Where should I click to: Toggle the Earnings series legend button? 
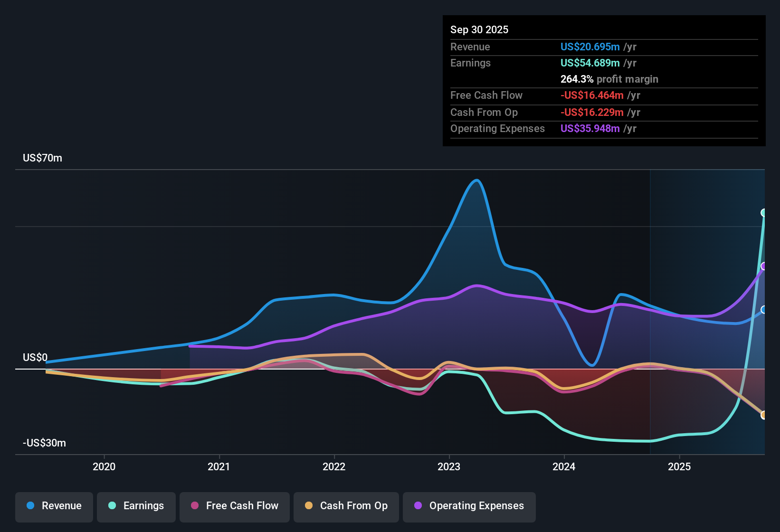tap(136, 506)
